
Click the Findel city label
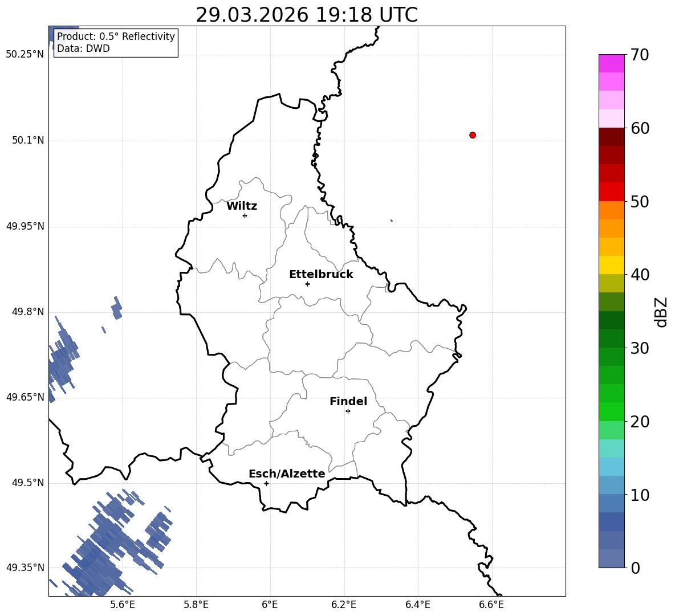[x=348, y=401]
